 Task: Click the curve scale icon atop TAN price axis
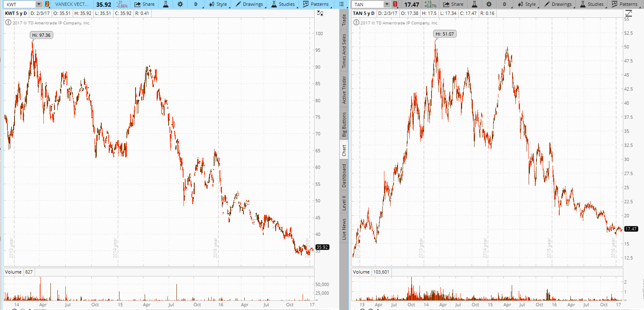click(x=629, y=13)
